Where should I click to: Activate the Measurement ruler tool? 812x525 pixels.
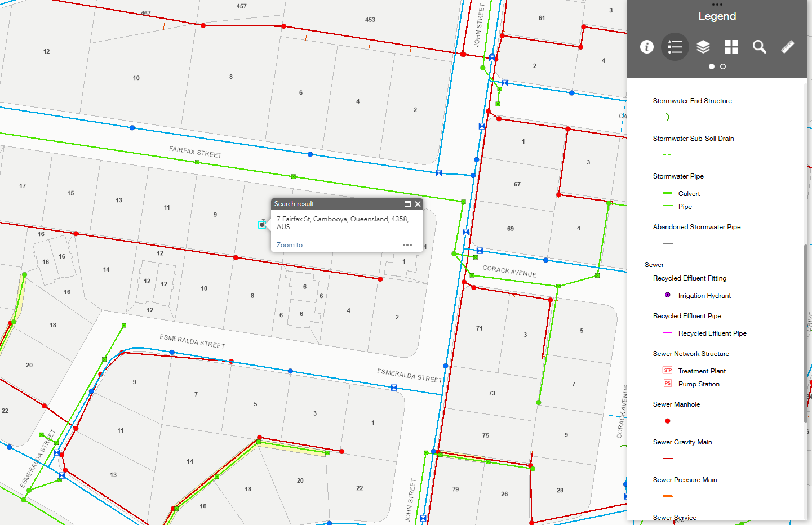click(x=787, y=47)
